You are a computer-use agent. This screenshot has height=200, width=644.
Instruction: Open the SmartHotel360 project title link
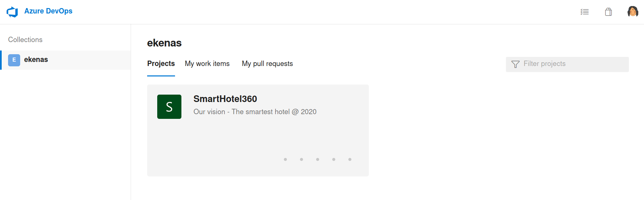click(225, 99)
